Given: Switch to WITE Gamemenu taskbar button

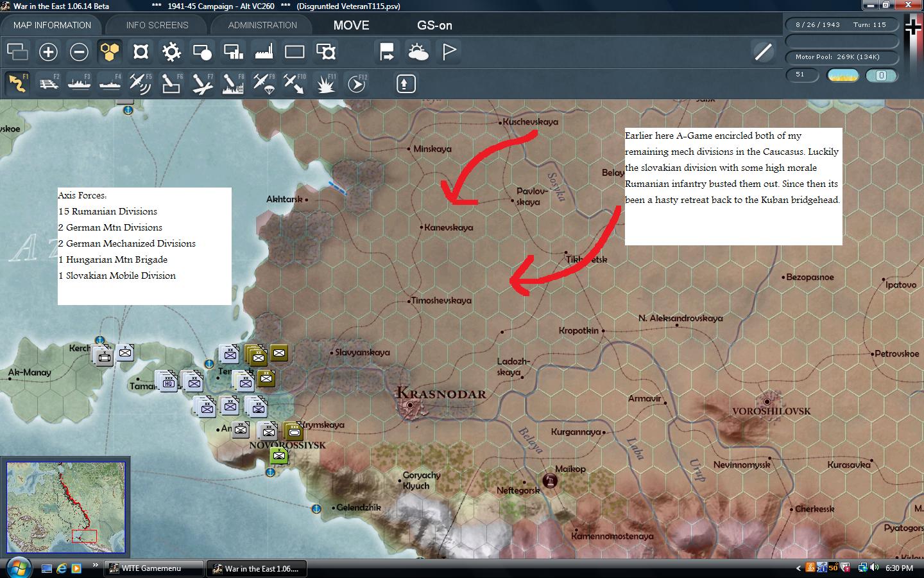Looking at the screenshot, I should 154,568.
